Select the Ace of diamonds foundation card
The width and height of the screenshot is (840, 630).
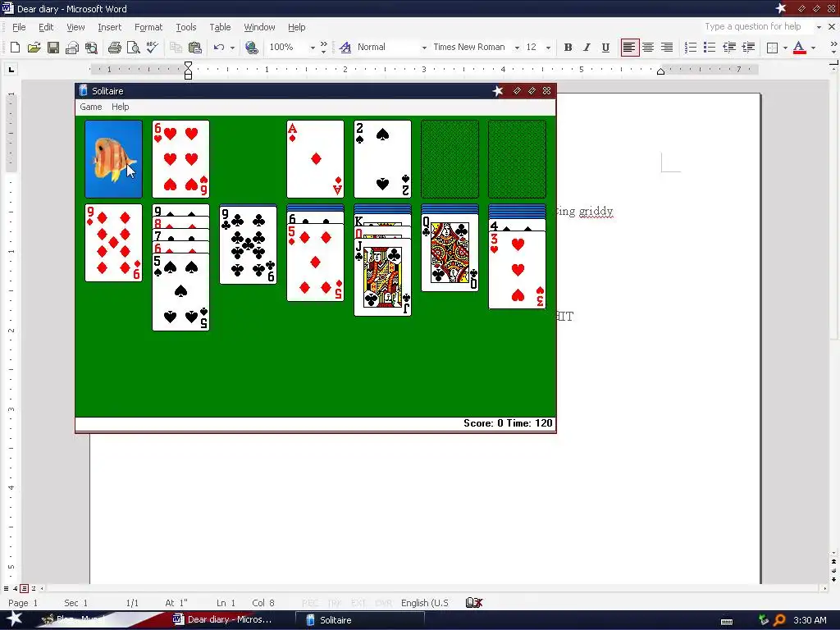click(x=316, y=159)
